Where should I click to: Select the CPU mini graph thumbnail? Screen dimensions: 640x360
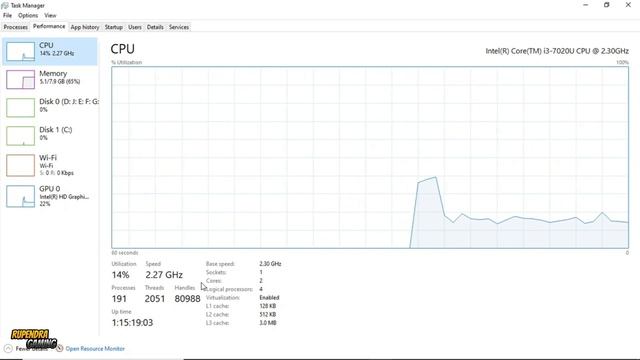[x=20, y=51]
